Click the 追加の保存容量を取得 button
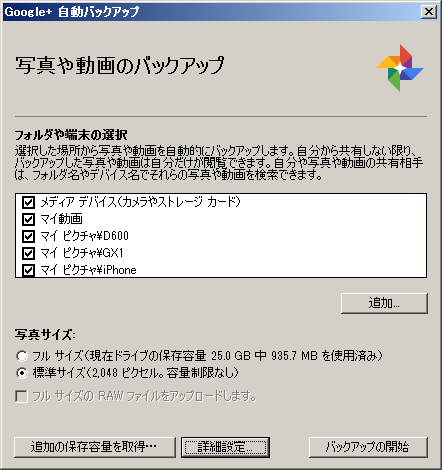The height and width of the screenshot is (470, 442). tap(95, 447)
